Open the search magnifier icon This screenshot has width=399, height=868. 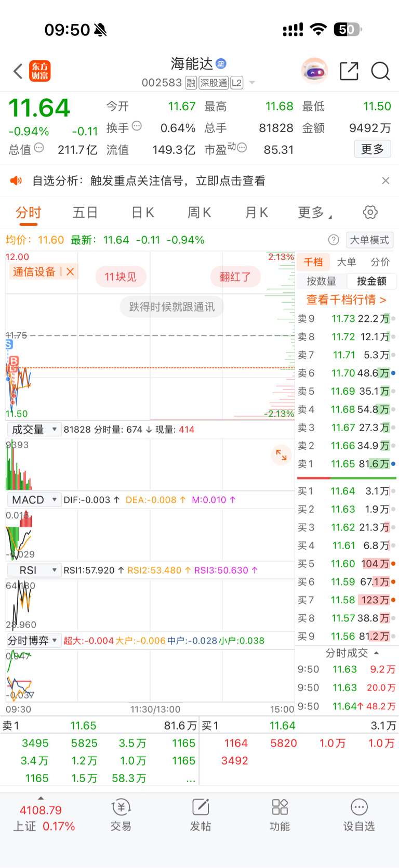380,71
